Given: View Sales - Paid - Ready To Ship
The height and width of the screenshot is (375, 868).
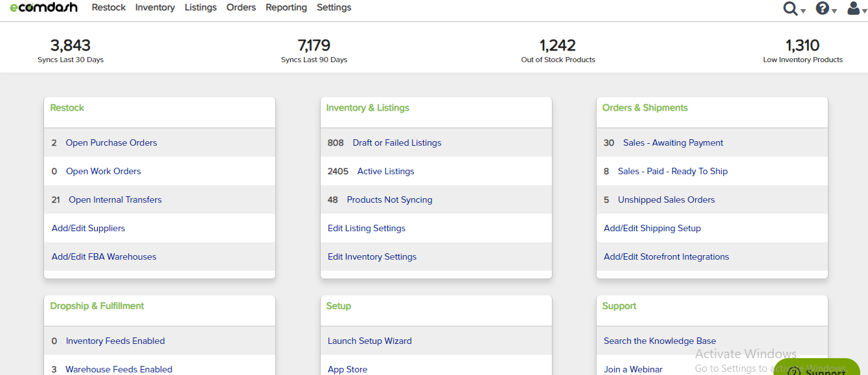Looking at the screenshot, I should (672, 171).
